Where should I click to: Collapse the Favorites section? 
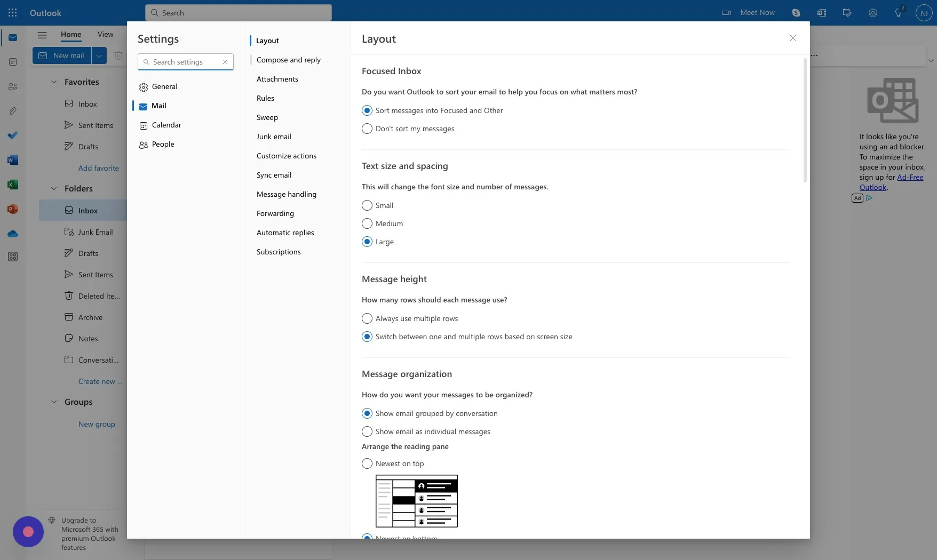coord(53,82)
